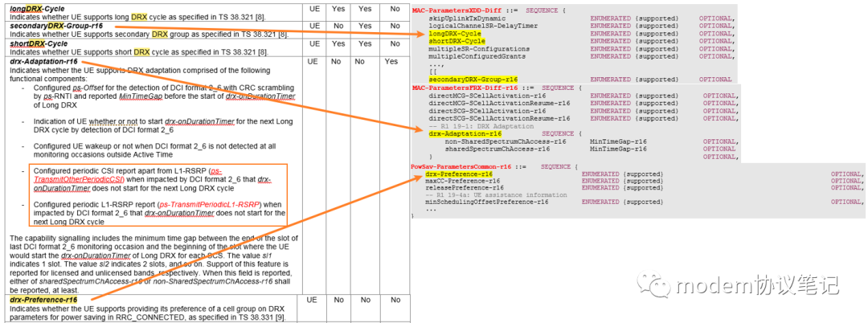868x323 pixels.
Task: Click 'TS 38.321 [8]' in the shortDRX-Cycle description
Action: 244,52
